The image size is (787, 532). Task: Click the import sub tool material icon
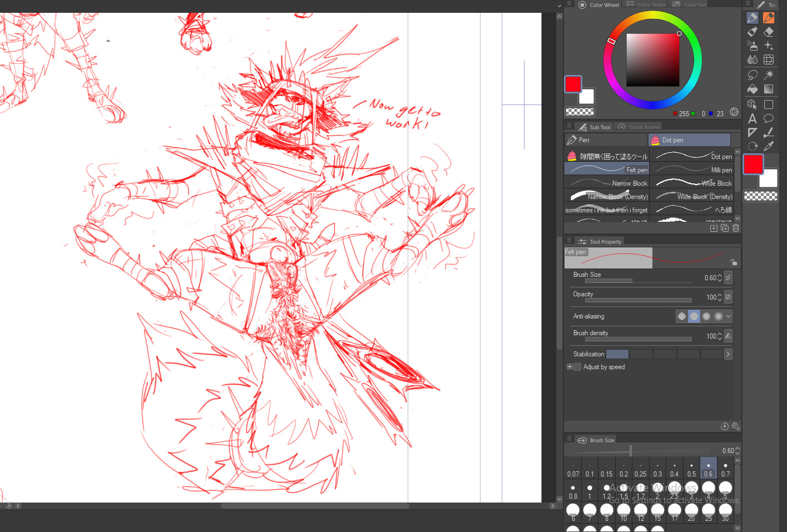point(714,228)
